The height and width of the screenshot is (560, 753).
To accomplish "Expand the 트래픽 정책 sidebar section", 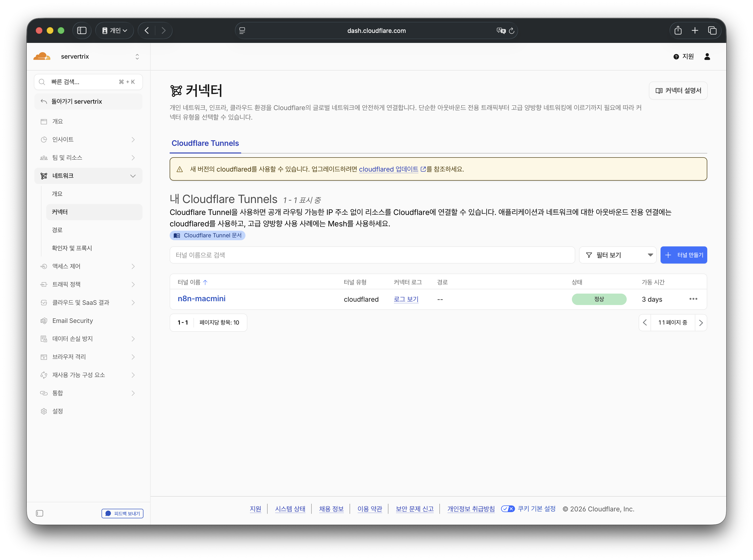I will click(88, 284).
